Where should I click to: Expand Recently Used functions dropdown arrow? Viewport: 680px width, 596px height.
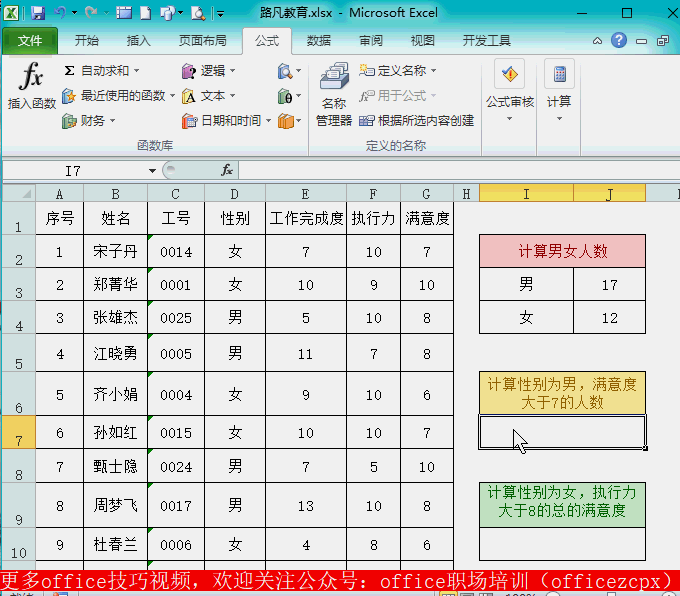[x=172, y=95]
